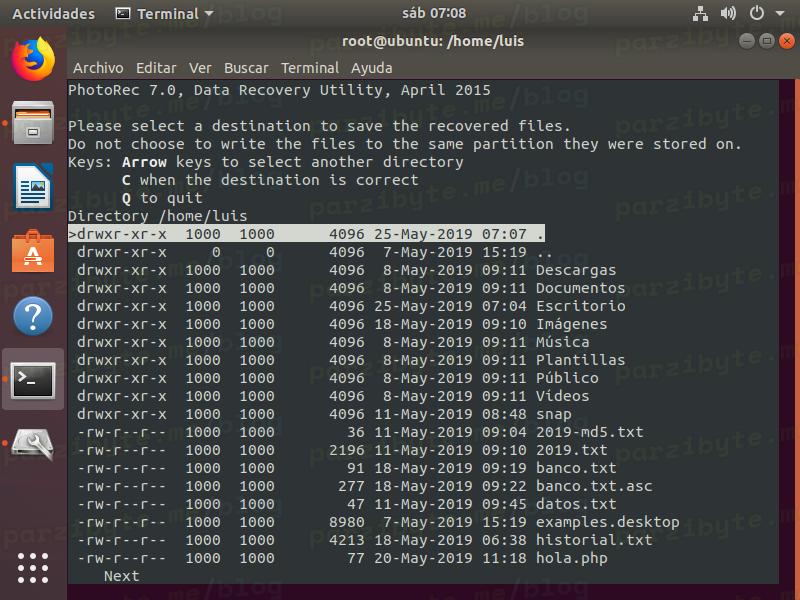
Task: Click the 2019-md5.txt file entry
Action: click(x=360, y=432)
